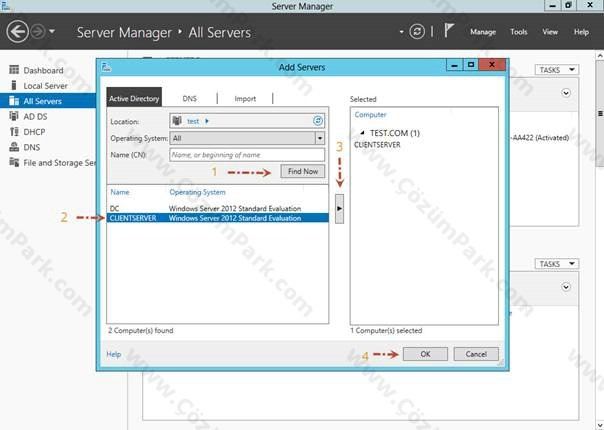
Task: Open the lower TASKS dropdown
Action: [x=557, y=264]
